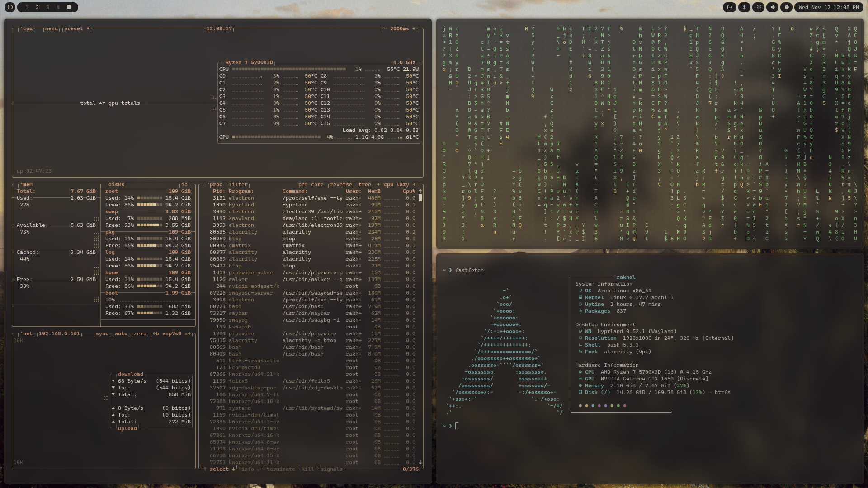Toggle tree view in proc panel
This screenshot has width=868, height=488.
364,185
